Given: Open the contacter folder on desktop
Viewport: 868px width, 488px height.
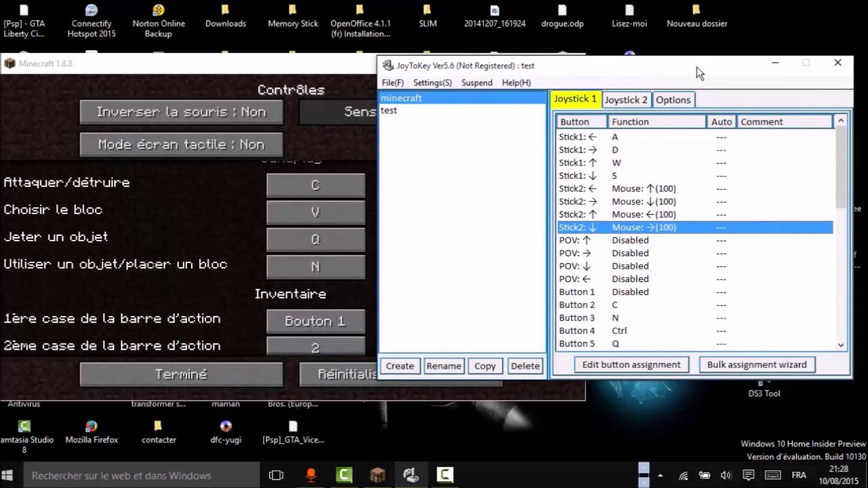Looking at the screenshot, I should 158,432.
